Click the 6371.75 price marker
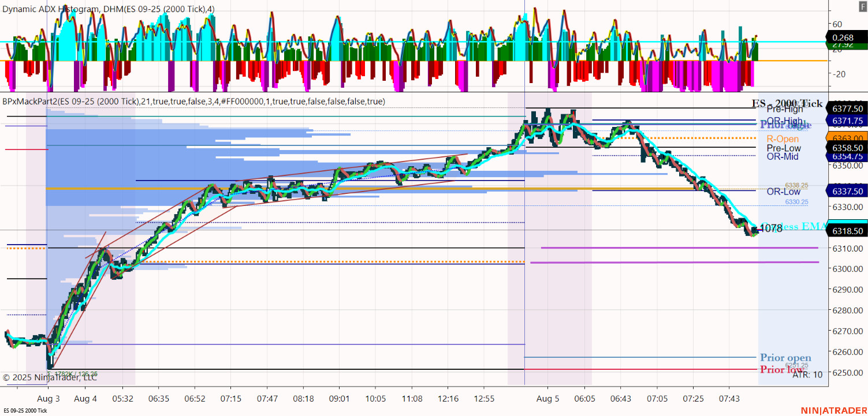 point(848,121)
